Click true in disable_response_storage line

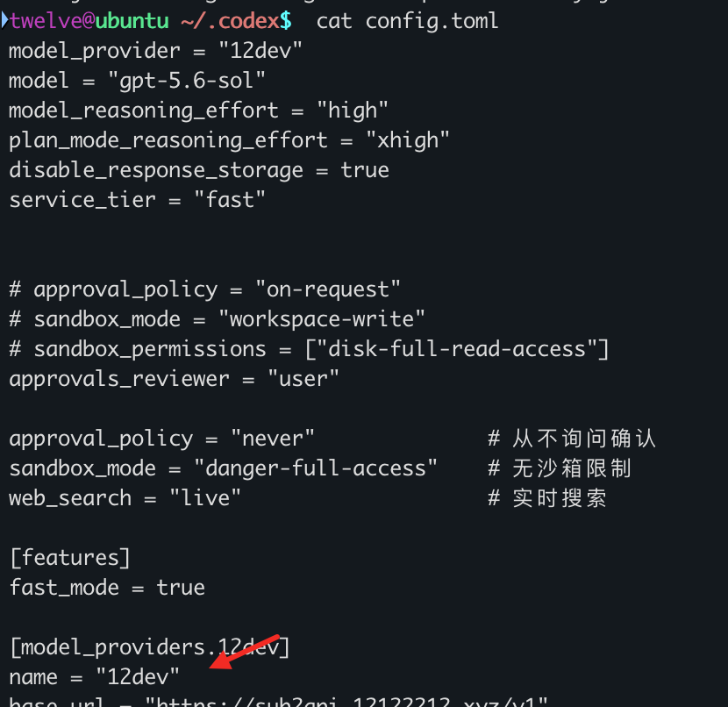click(365, 170)
